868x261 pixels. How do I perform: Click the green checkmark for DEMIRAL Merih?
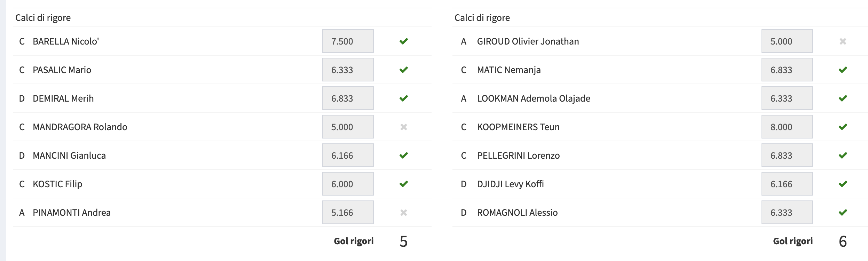[x=404, y=98]
